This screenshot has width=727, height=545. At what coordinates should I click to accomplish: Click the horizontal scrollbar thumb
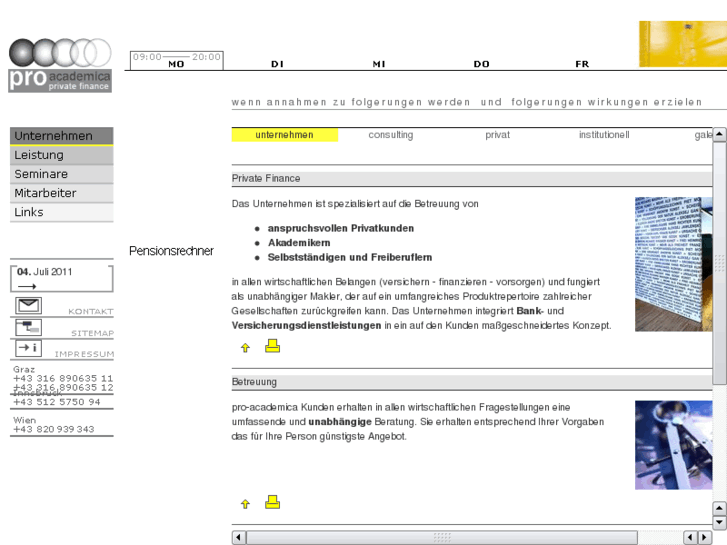[x=442, y=538]
